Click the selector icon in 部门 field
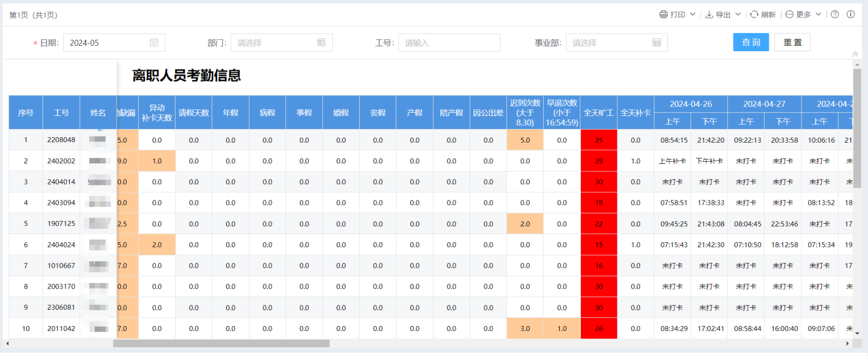 click(x=321, y=42)
